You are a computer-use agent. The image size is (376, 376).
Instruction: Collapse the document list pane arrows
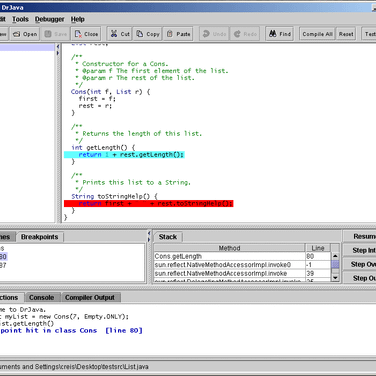tap(58, 49)
